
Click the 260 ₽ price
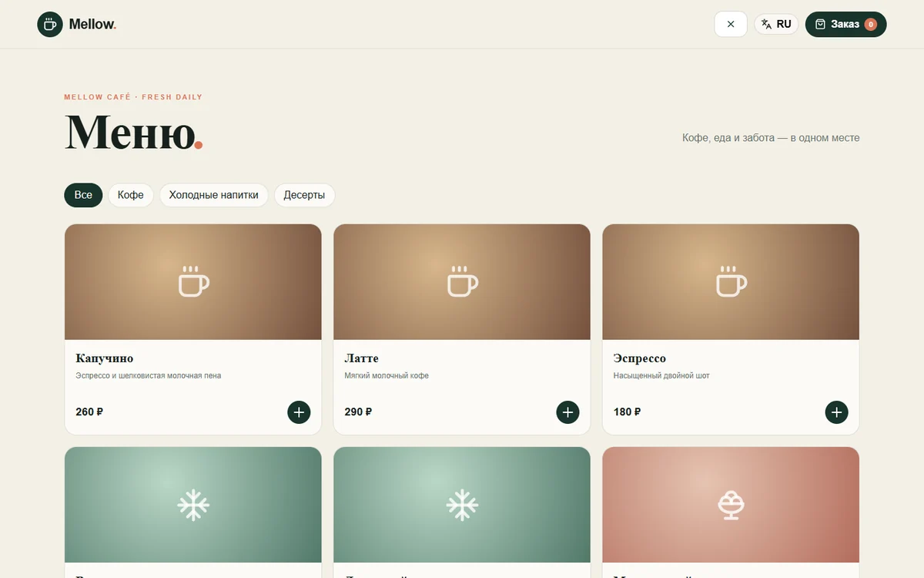click(x=89, y=412)
